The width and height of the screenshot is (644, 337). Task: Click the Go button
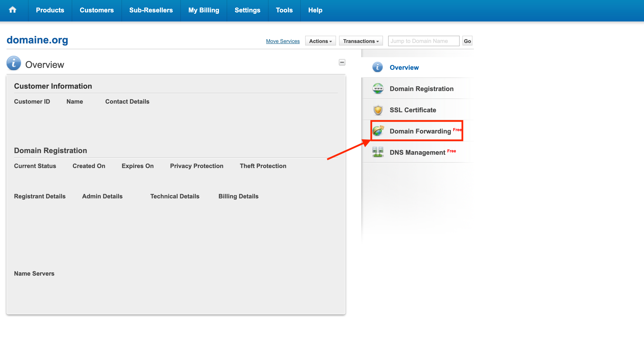(467, 41)
